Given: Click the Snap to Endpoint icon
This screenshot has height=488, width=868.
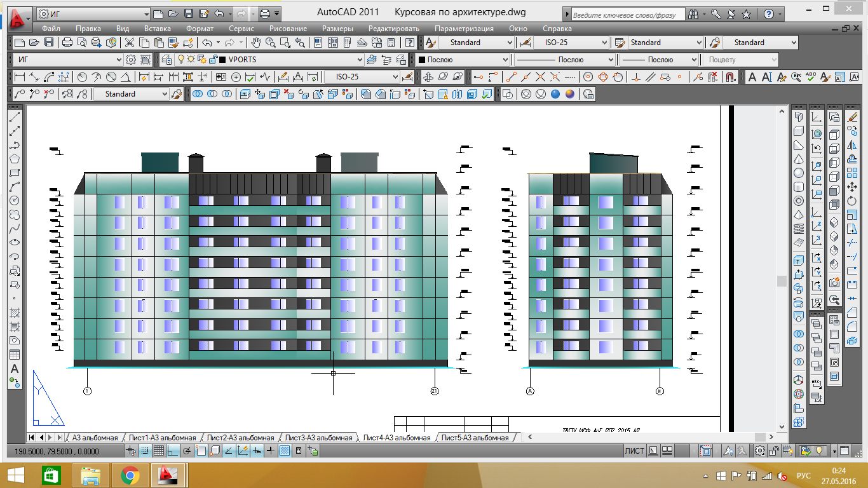Looking at the screenshot, I should (511, 77).
